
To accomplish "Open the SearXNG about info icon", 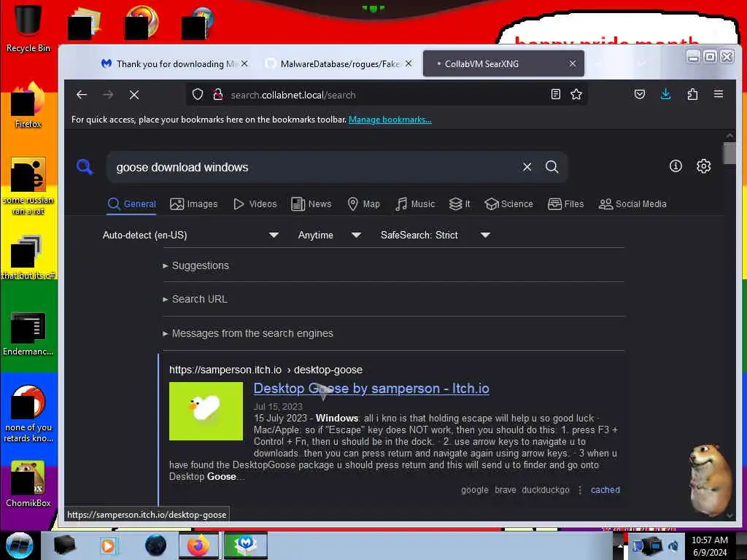I will coord(676,166).
